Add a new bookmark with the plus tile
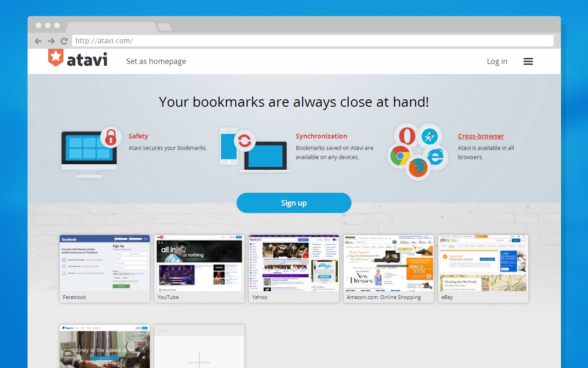This screenshot has width=588, height=368. point(199,346)
